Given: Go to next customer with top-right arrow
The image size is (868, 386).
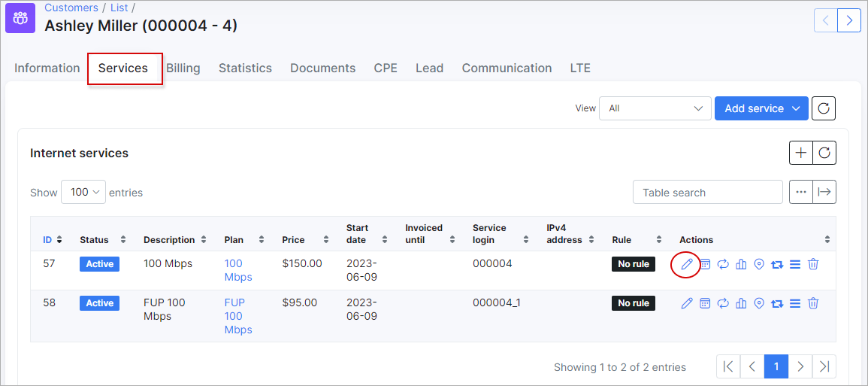Looking at the screenshot, I should (x=849, y=20).
